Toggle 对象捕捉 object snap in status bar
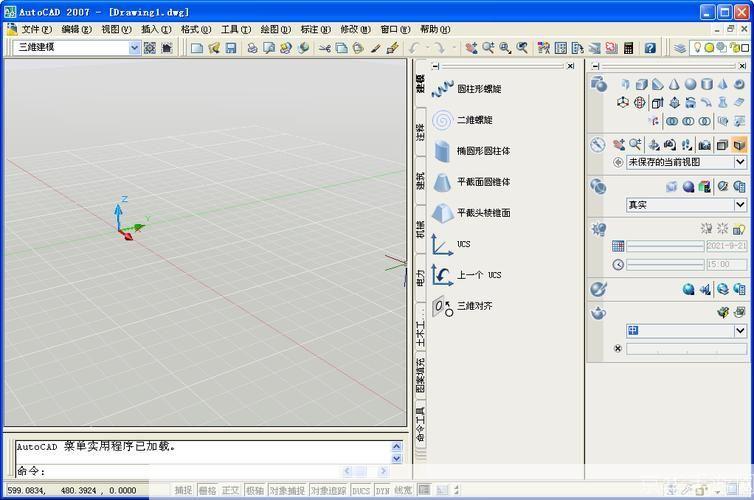Viewport: 754px width, 500px height. (287, 490)
